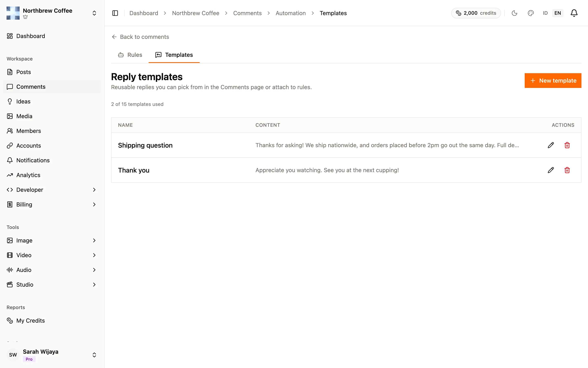Open My Credits report

[52, 321]
